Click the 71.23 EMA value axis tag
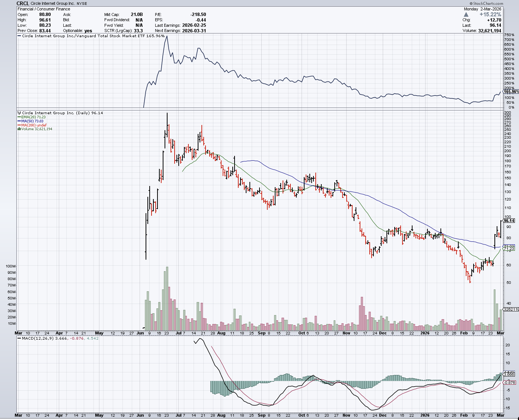The image size is (519, 420). 509,249
